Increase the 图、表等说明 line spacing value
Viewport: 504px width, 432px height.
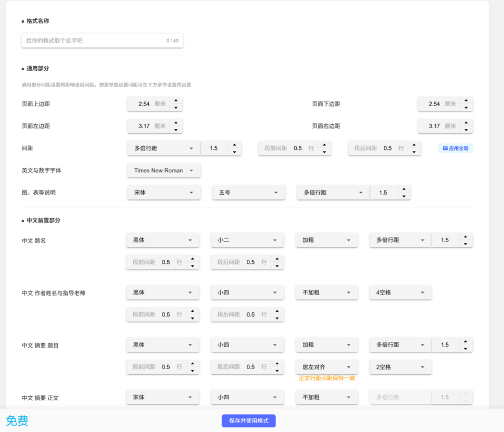404,189
